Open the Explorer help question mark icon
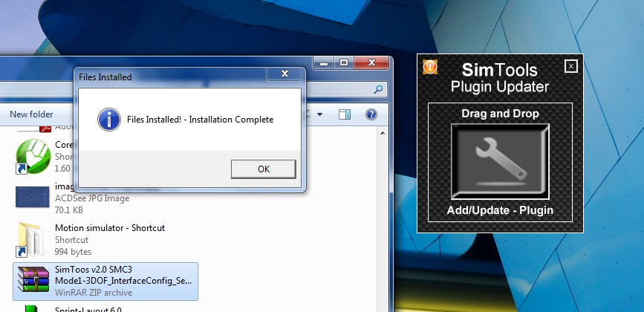Image resolution: width=644 pixels, height=312 pixels. click(x=371, y=114)
